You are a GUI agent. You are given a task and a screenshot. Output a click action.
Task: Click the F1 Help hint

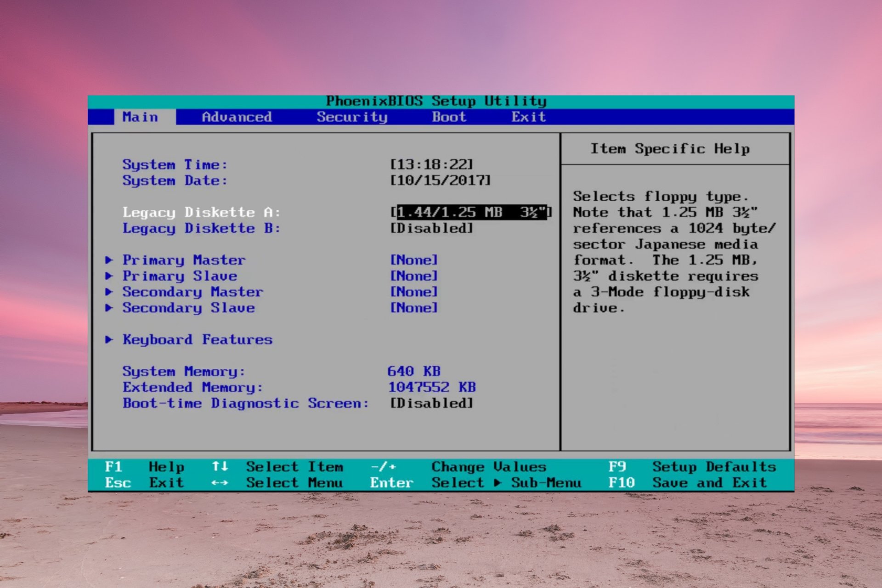click(x=144, y=467)
